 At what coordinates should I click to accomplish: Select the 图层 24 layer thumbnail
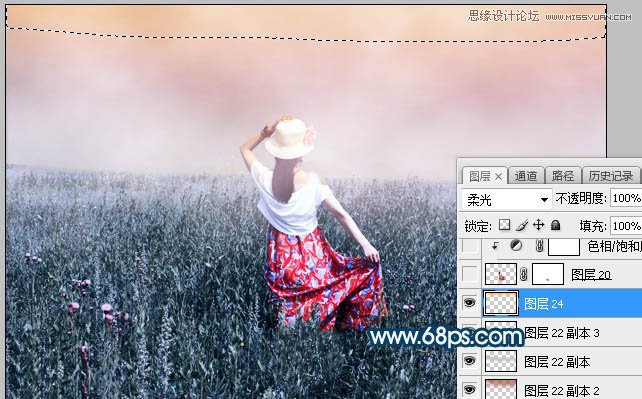[501, 303]
